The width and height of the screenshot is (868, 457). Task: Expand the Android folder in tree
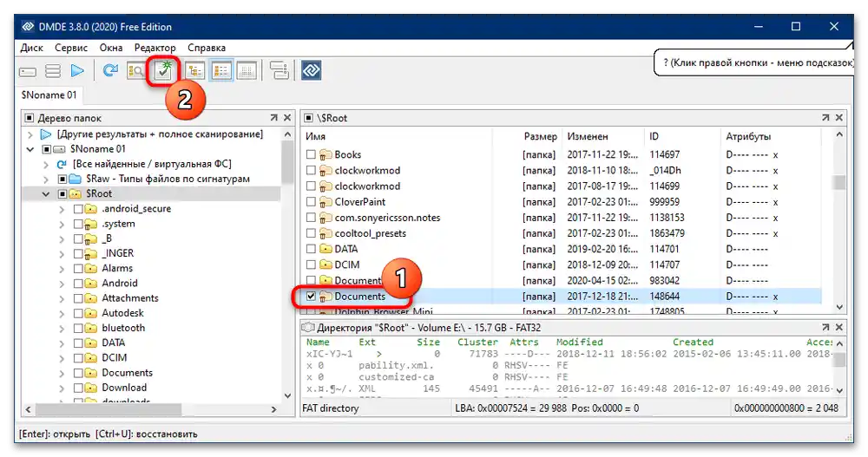pos(62,284)
